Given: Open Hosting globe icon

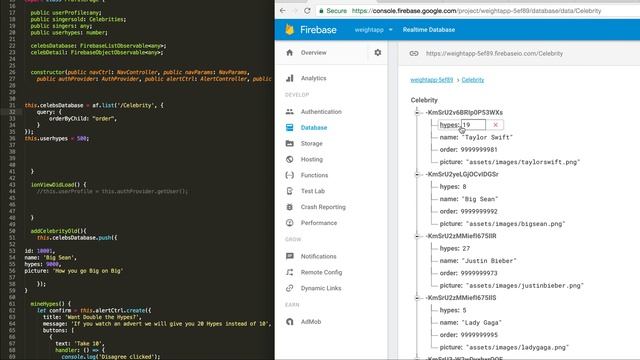Looking at the screenshot, I should [x=290, y=159].
